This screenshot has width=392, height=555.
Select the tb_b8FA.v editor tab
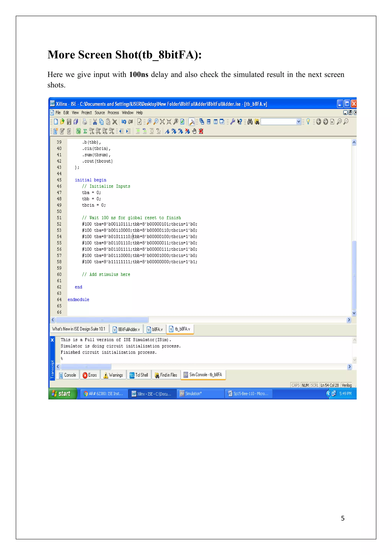coord(180,329)
